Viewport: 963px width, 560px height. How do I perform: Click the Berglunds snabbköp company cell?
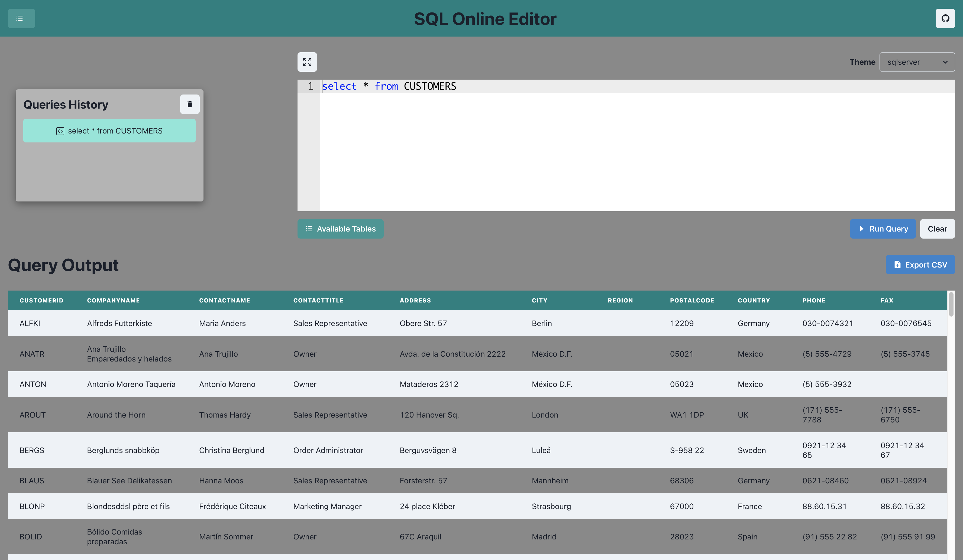click(123, 450)
